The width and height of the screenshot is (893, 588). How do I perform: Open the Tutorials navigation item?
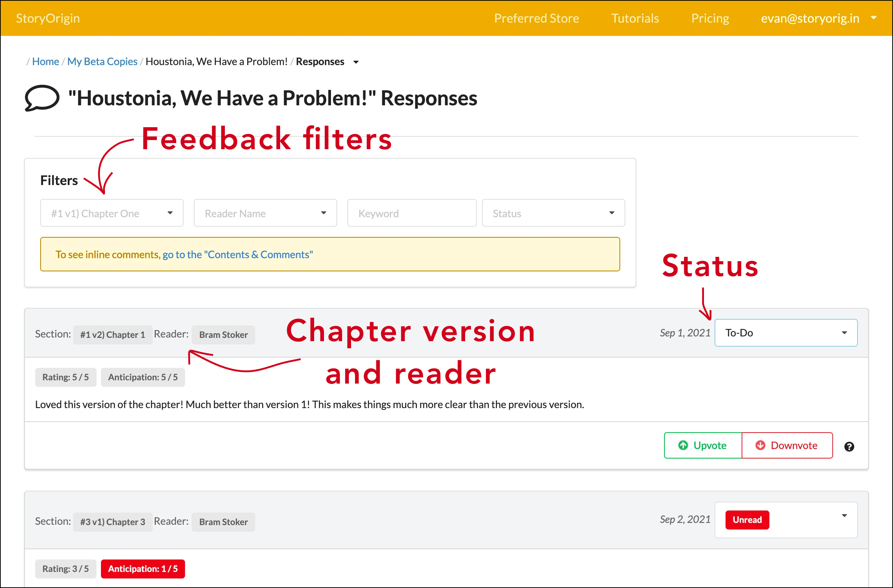[x=635, y=18]
